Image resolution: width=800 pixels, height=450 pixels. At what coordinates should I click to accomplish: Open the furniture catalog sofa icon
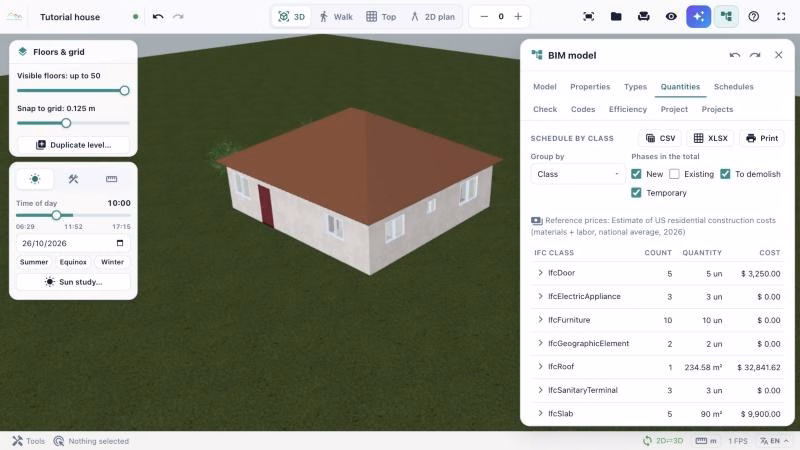(643, 17)
